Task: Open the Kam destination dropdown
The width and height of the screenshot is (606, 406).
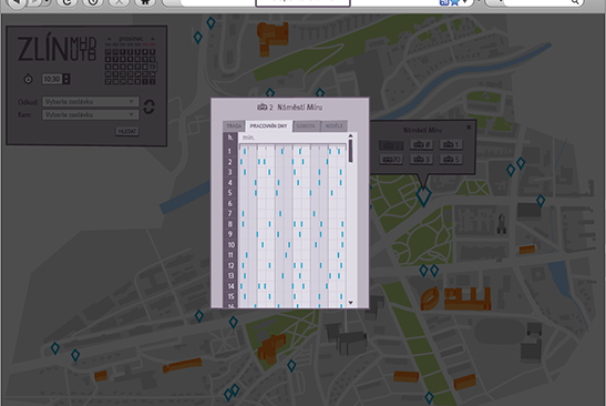Action: click(x=90, y=114)
